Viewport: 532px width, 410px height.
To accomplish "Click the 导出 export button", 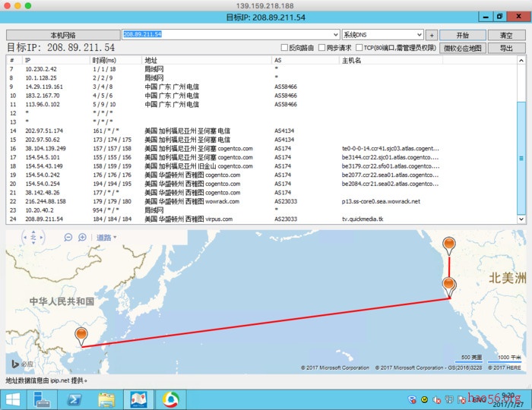I will [x=506, y=48].
